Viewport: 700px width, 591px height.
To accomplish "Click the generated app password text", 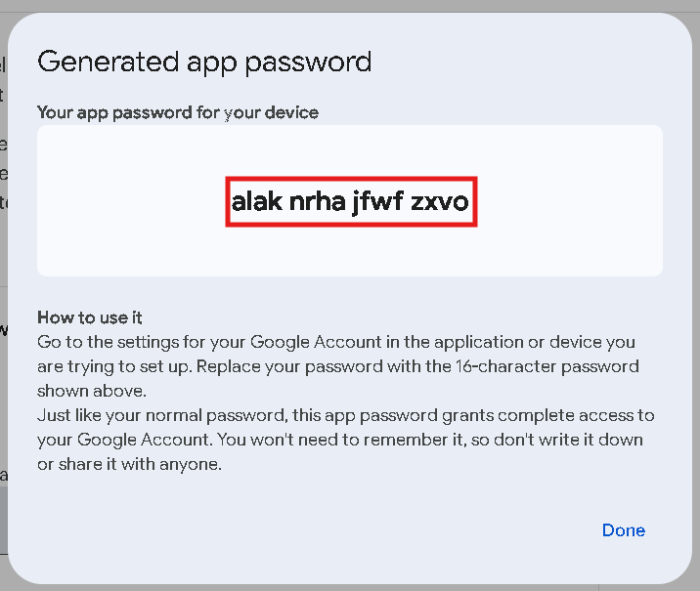I will point(351,202).
